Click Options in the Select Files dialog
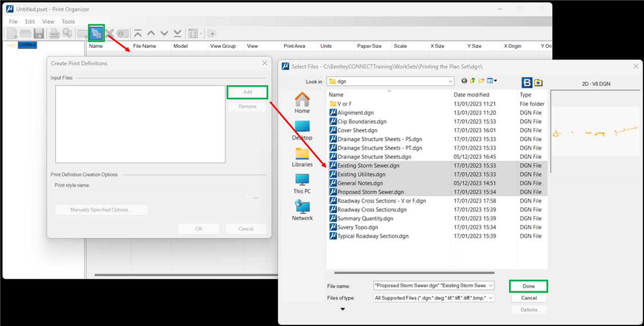The height and width of the screenshot is (326, 644). [x=528, y=309]
